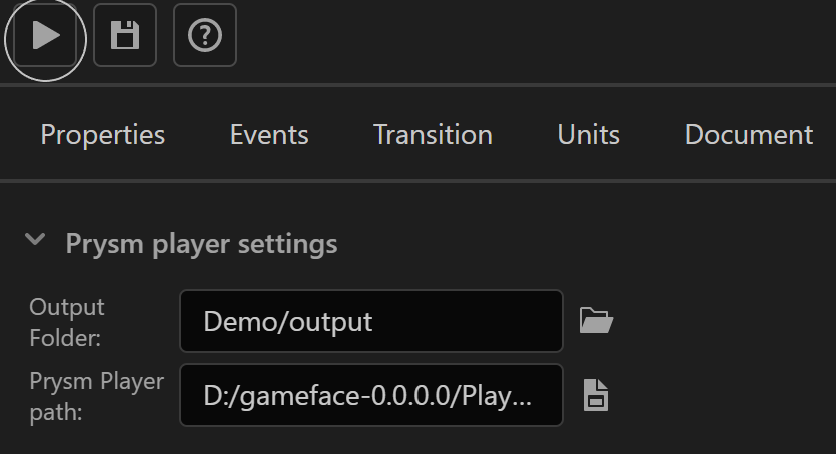Launch preview with the Play button
This screenshot has height=454, width=836.
45,35
